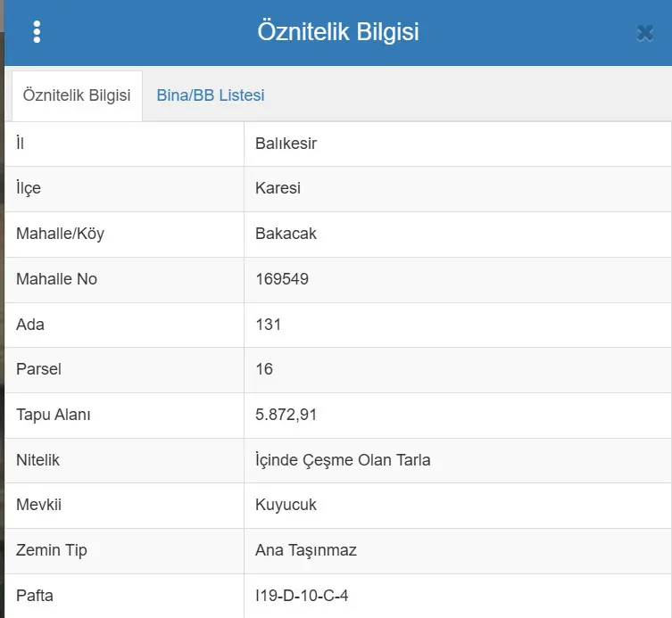
Task: Click the Balıkesir province value
Action: point(286,144)
